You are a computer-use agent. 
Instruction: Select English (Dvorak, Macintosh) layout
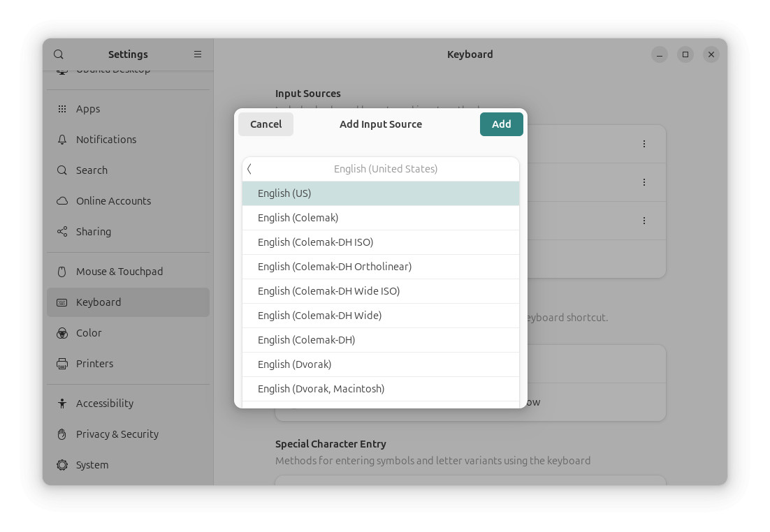[x=381, y=389]
